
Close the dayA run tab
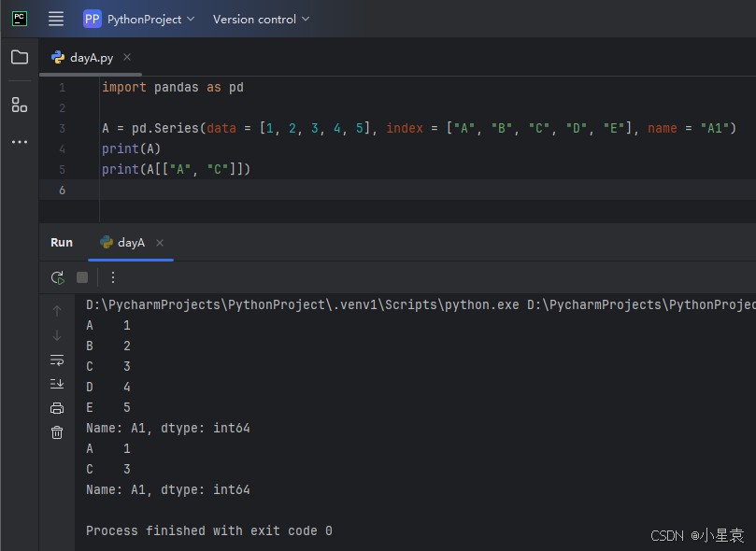(160, 243)
